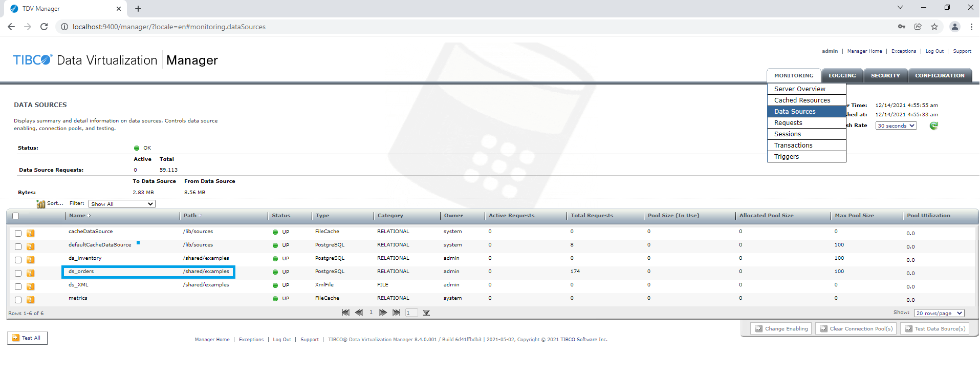Click Manager Home link in footer

point(212,340)
